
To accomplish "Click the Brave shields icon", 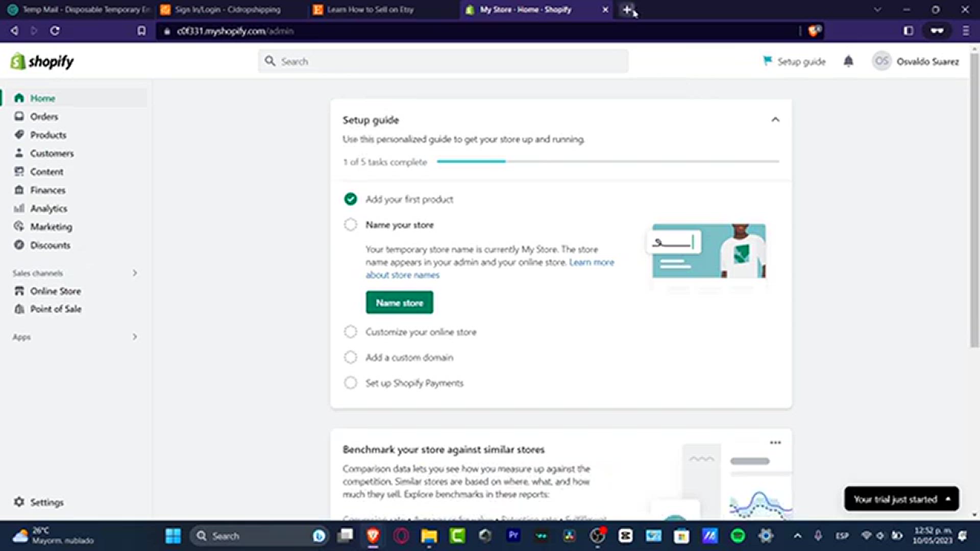I will point(815,31).
